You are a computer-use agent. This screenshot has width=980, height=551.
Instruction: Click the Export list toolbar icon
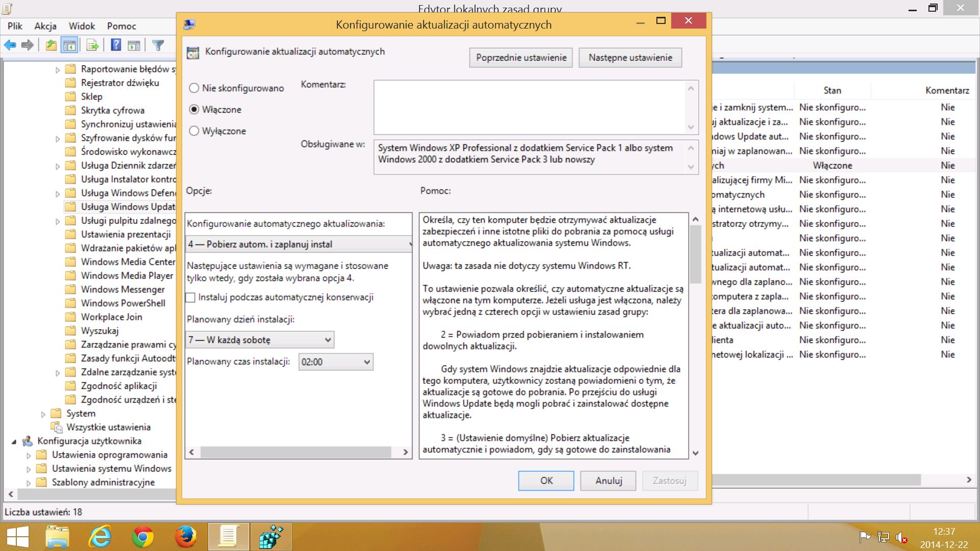tap(92, 45)
